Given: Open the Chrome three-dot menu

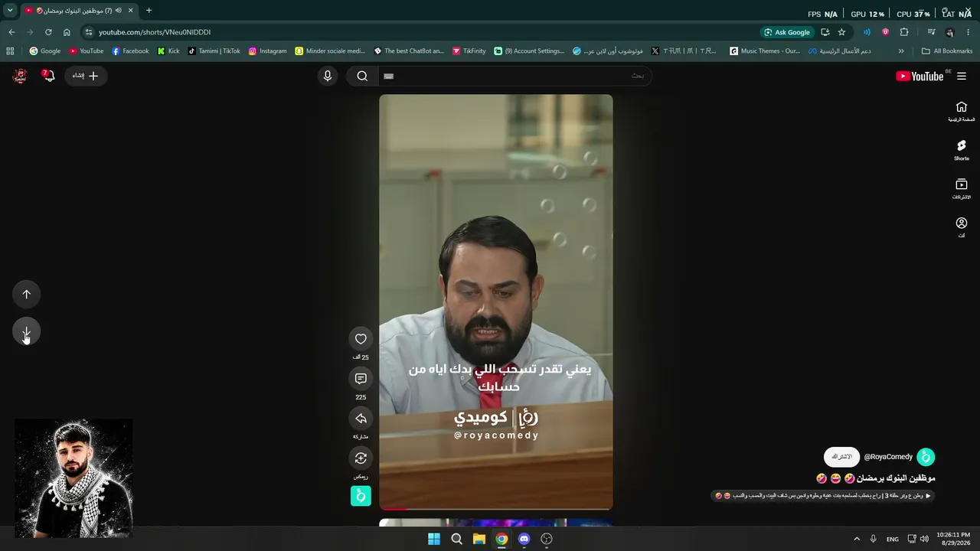Looking at the screenshot, I should pyautogui.click(x=969, y=32).
